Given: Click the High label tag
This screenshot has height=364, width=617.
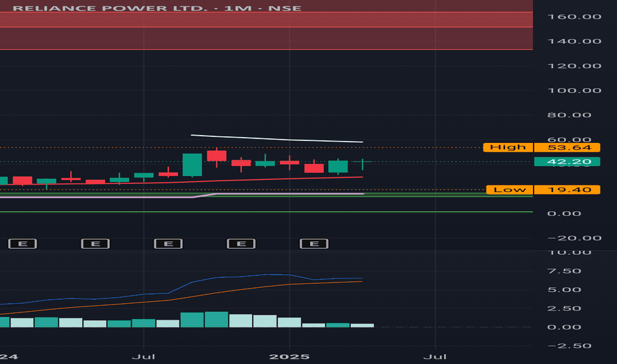Looking at the screenshot, I should coord(508,147).
